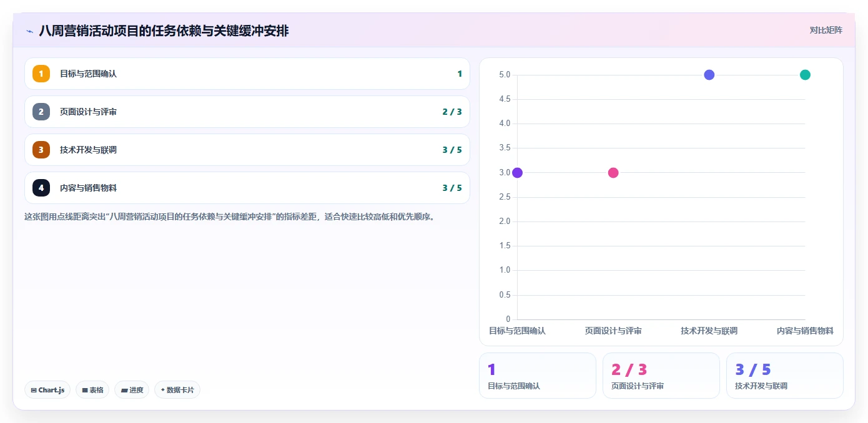Click the main title 八周营销活动项目的任务依赖与关键缓冲安排
Screen dimensions: 868x423
click(x=164, y=31)
